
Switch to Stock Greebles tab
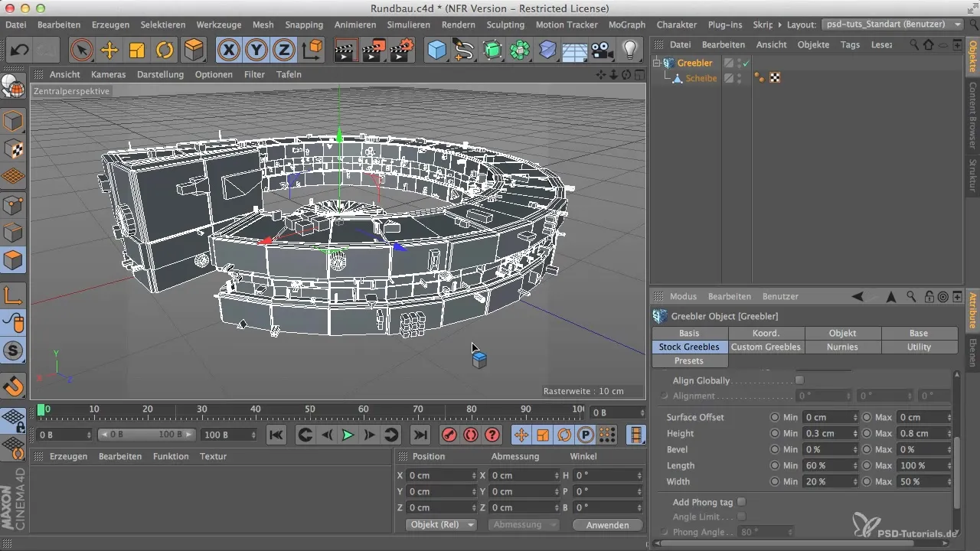(689, 347)
